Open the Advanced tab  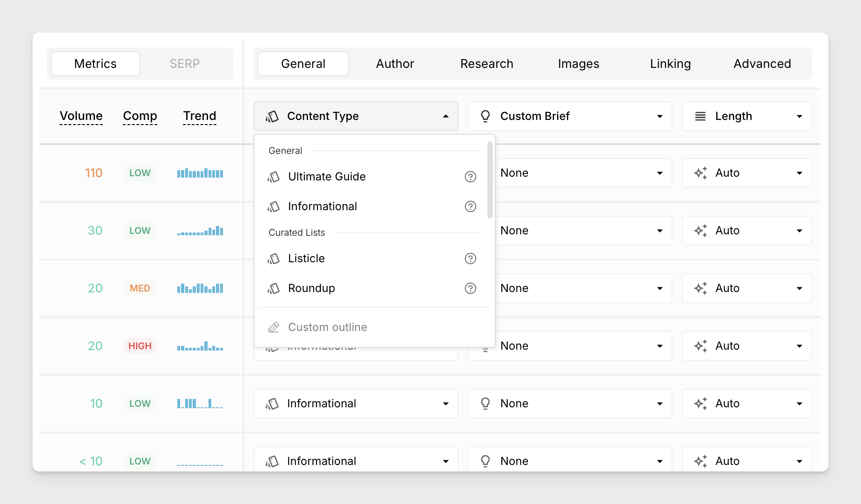point(762,64)
